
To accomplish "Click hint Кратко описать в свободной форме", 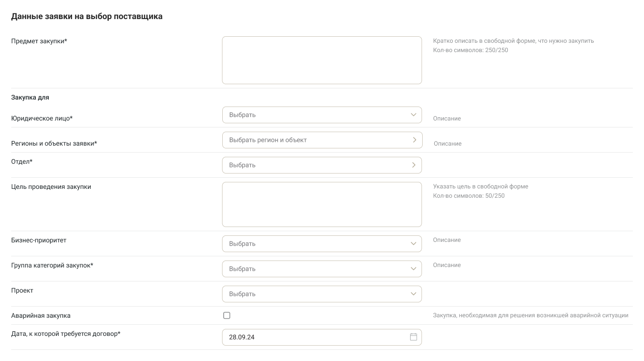I will (x=513, y=40).
